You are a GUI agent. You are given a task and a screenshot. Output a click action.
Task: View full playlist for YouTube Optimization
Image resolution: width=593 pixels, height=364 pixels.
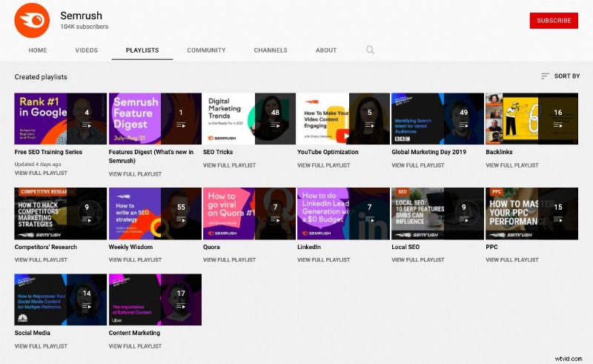[x=324, y=165]
